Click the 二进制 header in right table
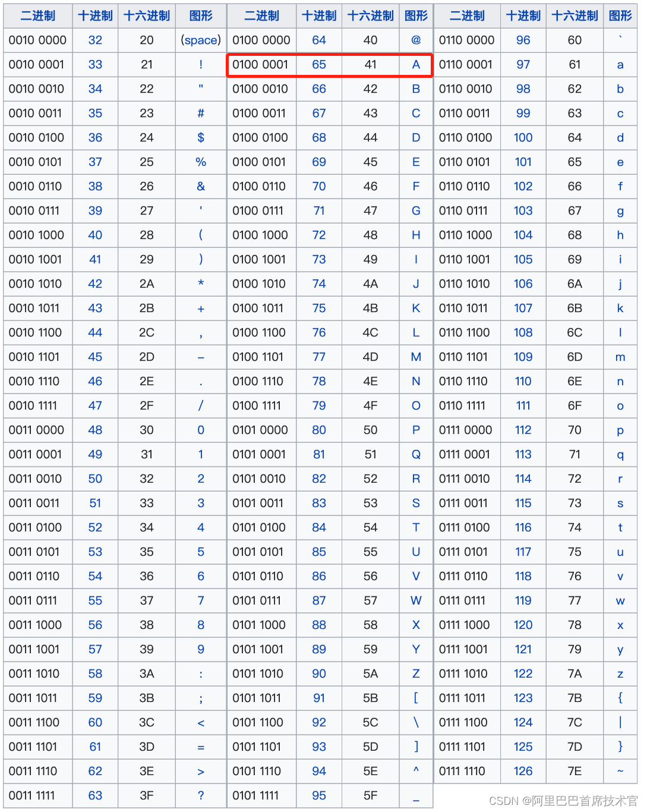The width and height of the screenshot is (647, 812). (x=467, y=15)
